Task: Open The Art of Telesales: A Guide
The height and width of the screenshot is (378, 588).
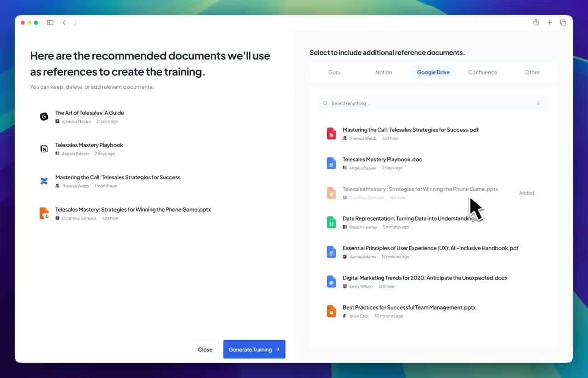Action: coord(90,113)
